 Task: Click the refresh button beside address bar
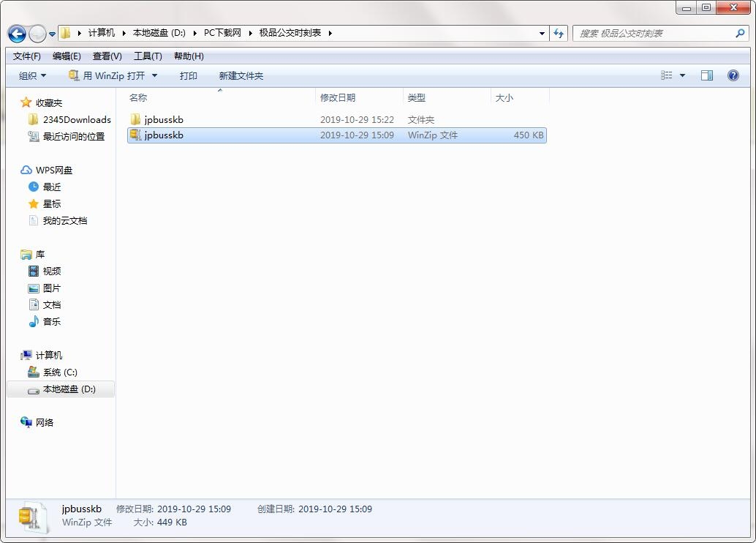[559, 34]
